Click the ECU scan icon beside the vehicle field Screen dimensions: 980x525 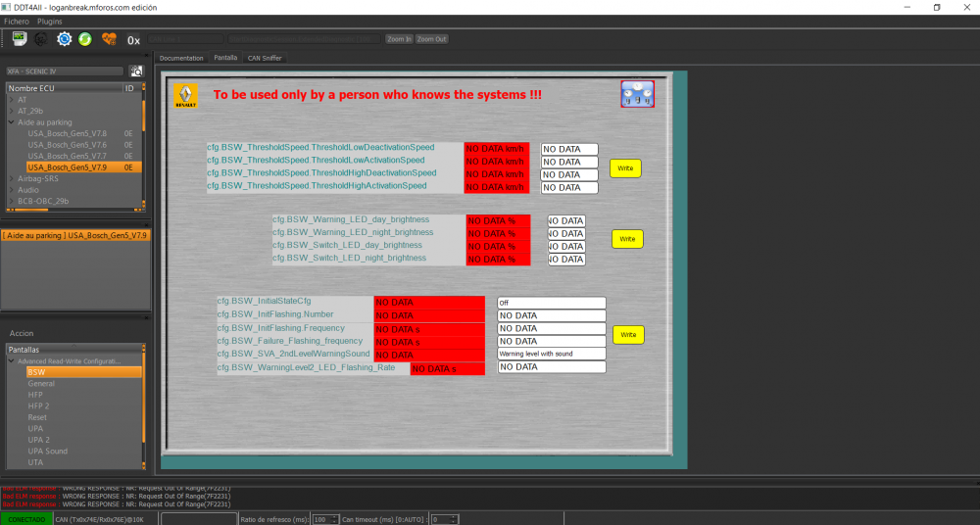coord(136,72)
